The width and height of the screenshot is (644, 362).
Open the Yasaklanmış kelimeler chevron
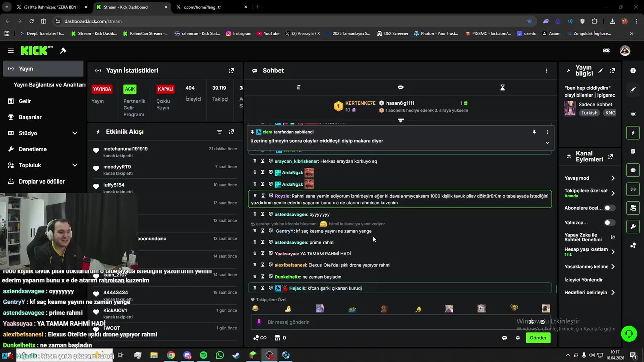[x=613, y=267]
